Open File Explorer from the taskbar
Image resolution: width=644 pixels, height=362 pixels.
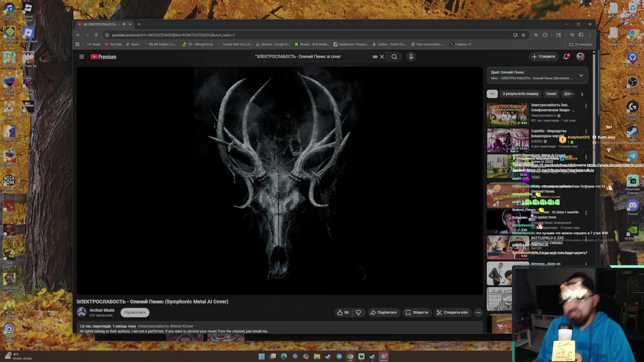pyautogui.click(x=317, y=356)
